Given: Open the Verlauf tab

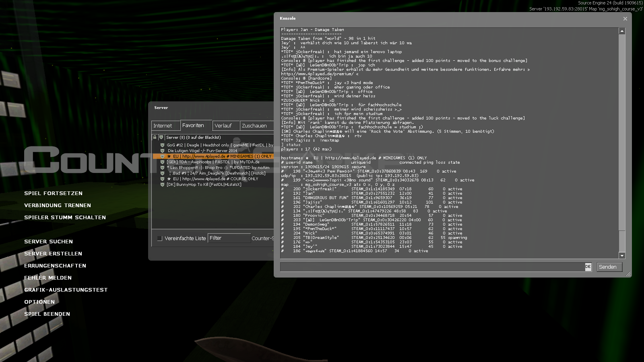Looking at the screenshot, I should tap(226, 125).
